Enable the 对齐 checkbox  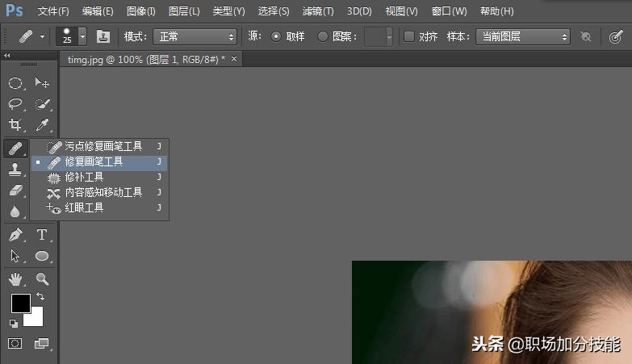(x=409, y=36)
